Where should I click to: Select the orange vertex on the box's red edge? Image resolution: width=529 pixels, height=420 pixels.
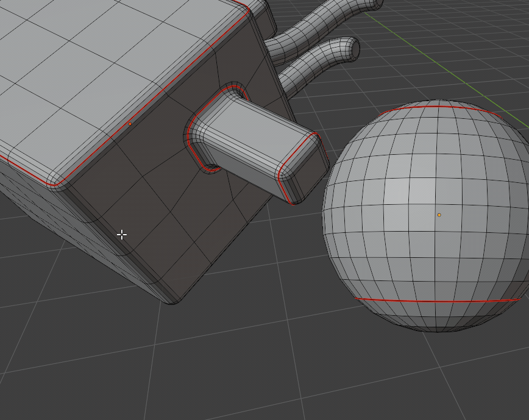[130, 124]
